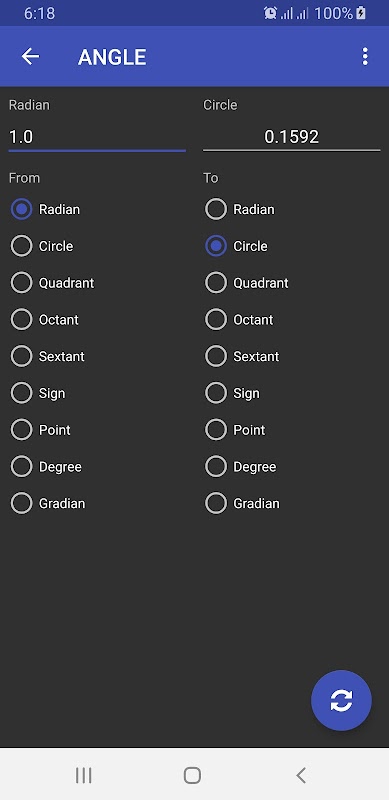Choose Circle in the From column
Screen dimensions: 389x800
[42, 246]
